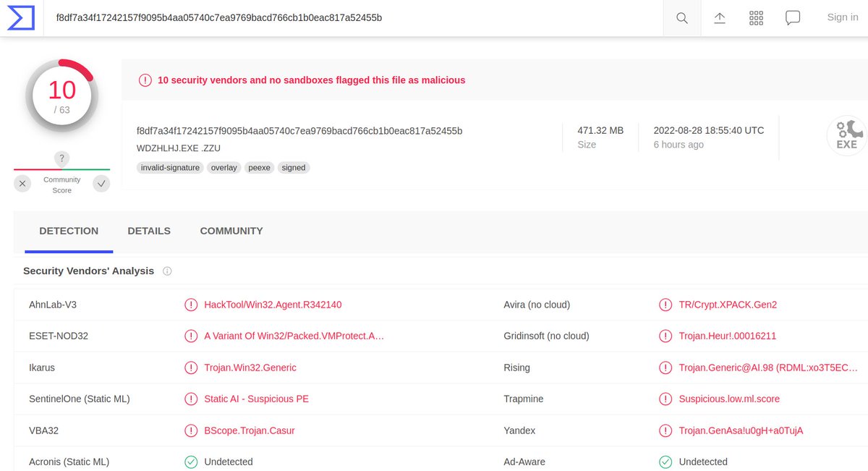The image size is (868, 471).
Task: Click the peexe tag
Action: [259, 167]
